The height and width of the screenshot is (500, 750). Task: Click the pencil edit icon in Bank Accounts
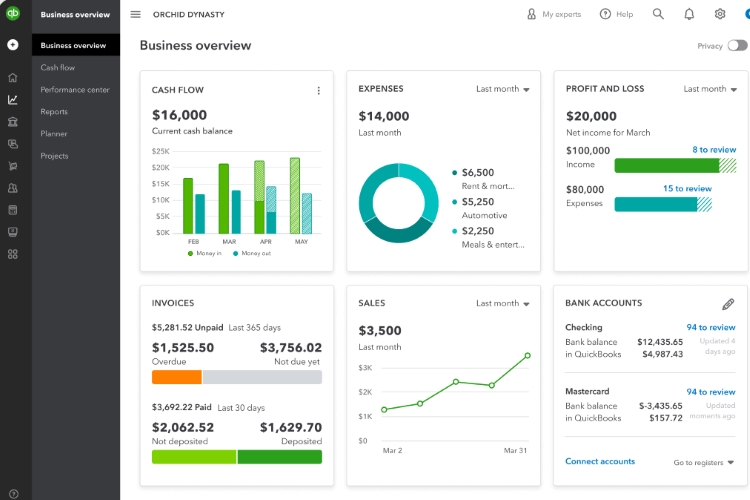(728, 304)
